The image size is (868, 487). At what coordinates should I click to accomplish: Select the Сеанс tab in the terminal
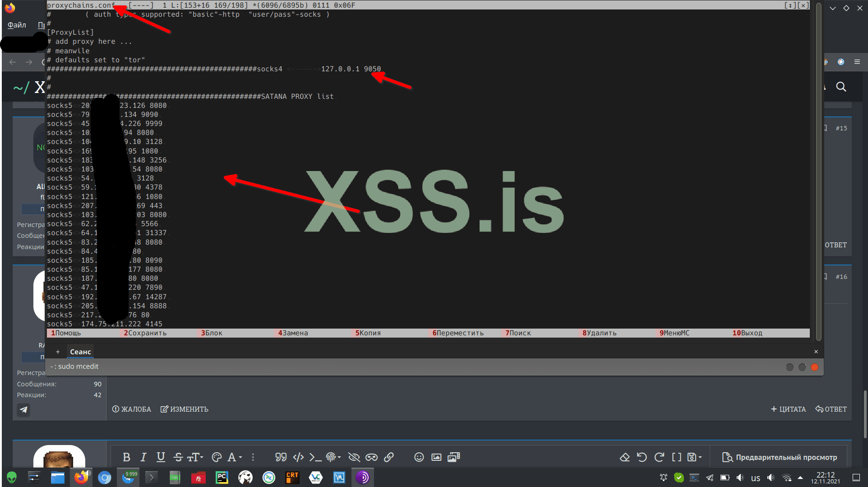(80, 352)
